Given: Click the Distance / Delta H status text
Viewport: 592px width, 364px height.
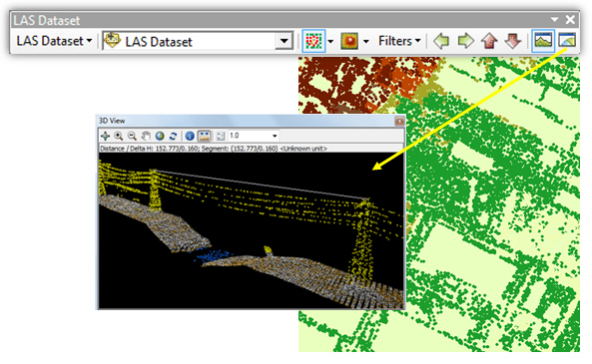Looking at the screenshot, I should click(213, 149).
